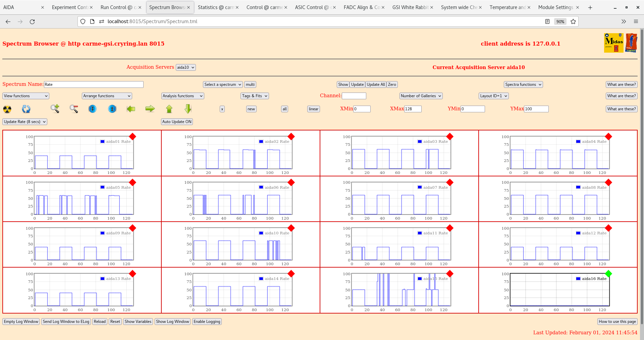Toggle Auto Update ON button
The height and width of the screenshot is (340, 644).
pyautogui.click(x=177, y=122)
